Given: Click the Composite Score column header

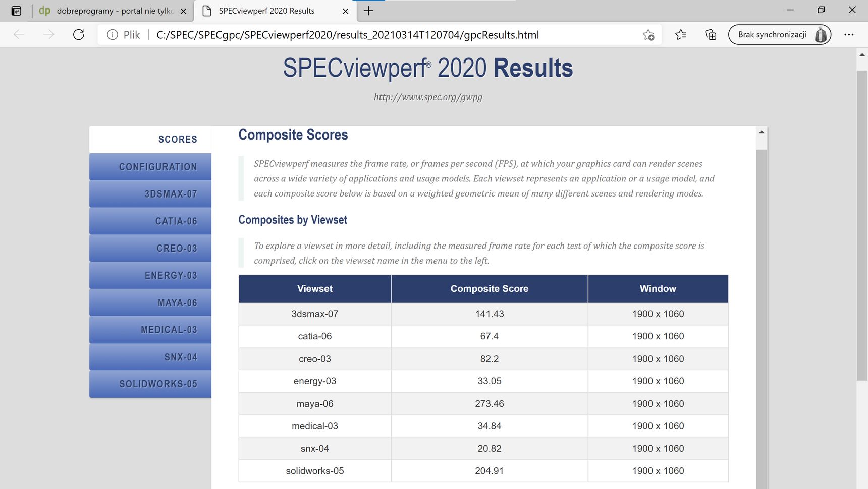Looking at the screenshot, I should tap(490, 289).
